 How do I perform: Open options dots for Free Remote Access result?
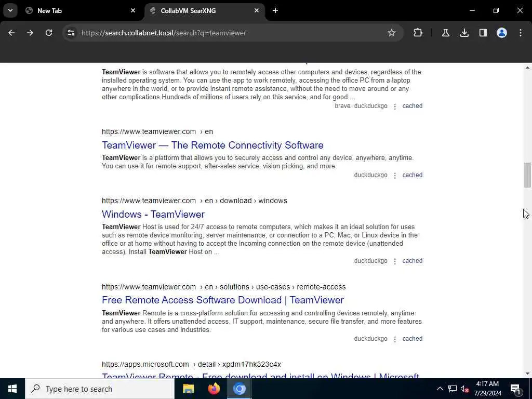[395, 339]
